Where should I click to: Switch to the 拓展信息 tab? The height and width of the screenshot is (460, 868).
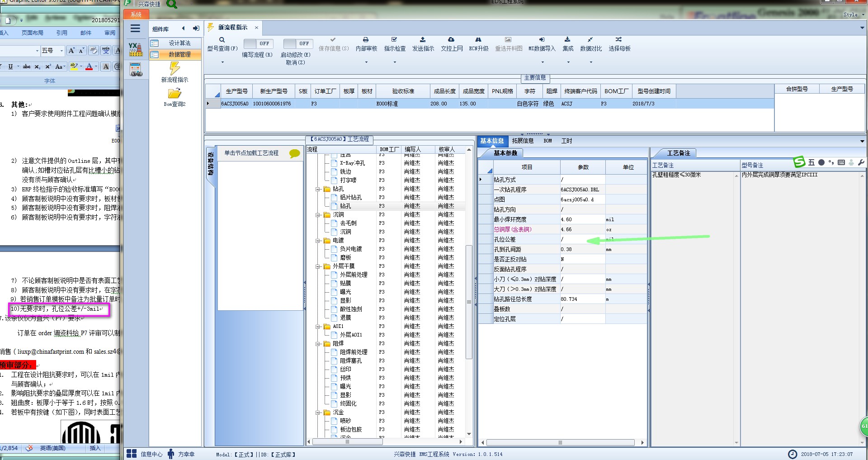(523, 141)
